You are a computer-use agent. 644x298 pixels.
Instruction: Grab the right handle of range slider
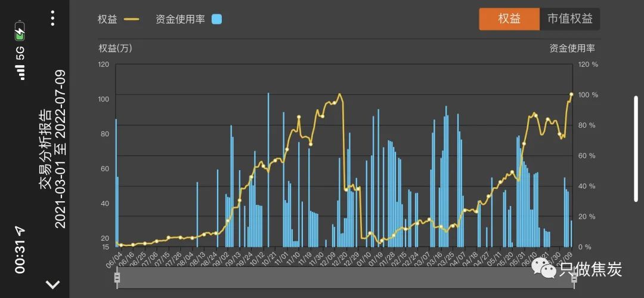pos(574,278)
